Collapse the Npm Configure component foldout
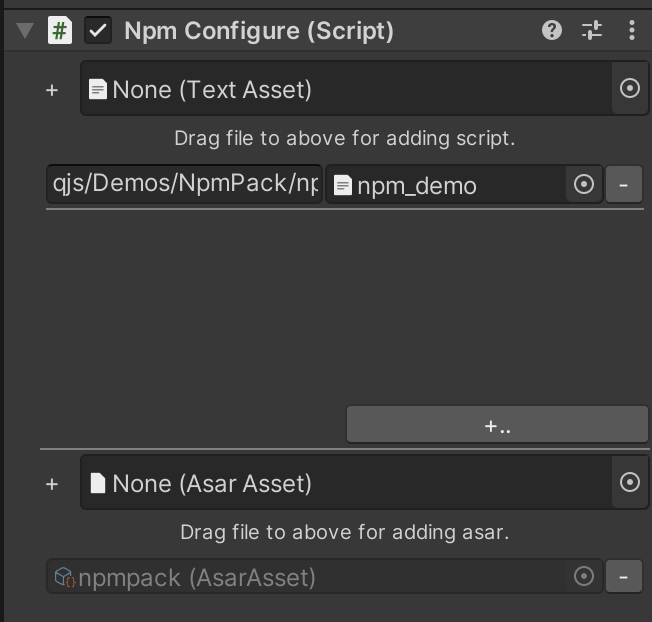 tap(25, 31)
